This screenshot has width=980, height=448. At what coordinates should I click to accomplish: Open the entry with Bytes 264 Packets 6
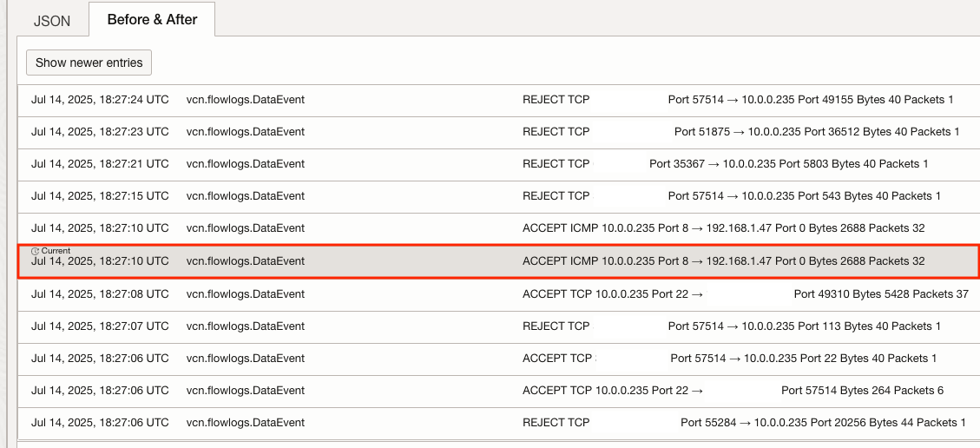tap(733, 391)
